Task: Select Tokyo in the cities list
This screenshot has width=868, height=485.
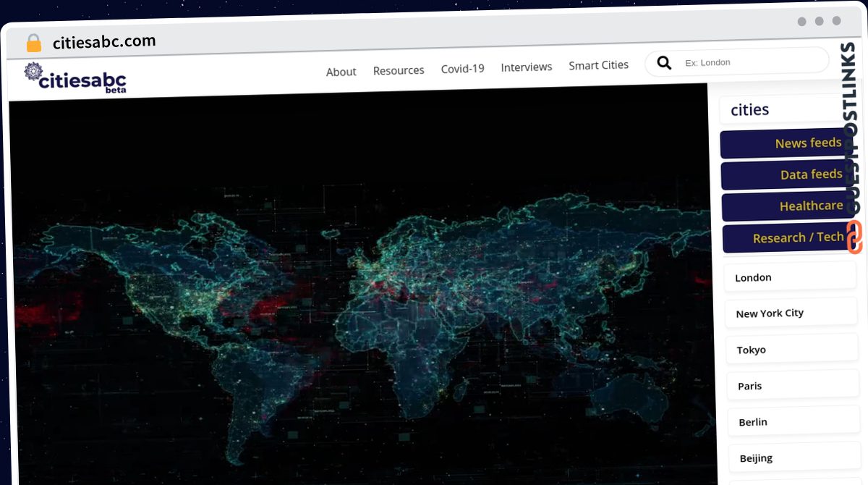Action: [792, 350]
